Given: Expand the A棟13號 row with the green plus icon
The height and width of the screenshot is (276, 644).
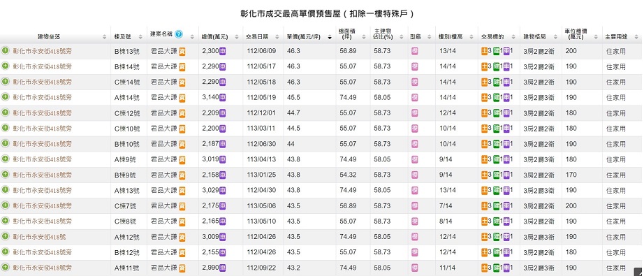Looking at the screenshot, I should [5, 190].
